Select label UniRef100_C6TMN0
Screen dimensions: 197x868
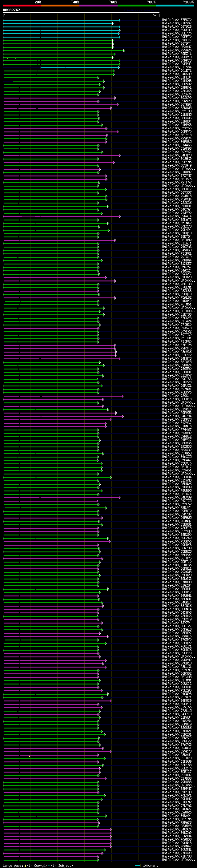177,240
